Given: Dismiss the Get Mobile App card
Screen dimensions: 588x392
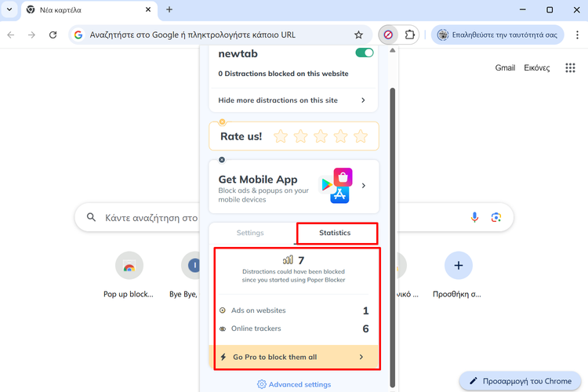Looking at the screenshot, I should (x=222, y=160).
